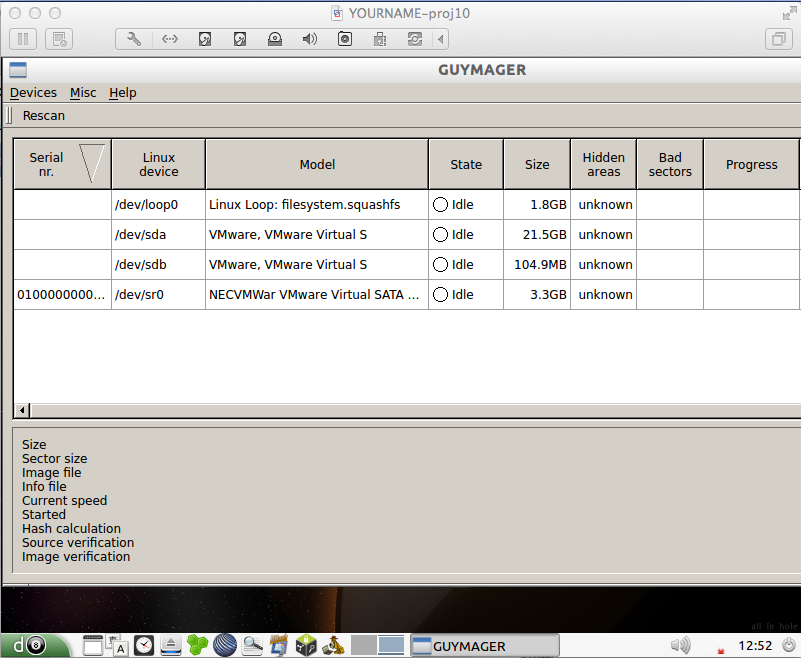Image resolution: width=801 pixels, height=658 pixels.
Task: Click the Bad sectors column header
Action: coord(670,164)
